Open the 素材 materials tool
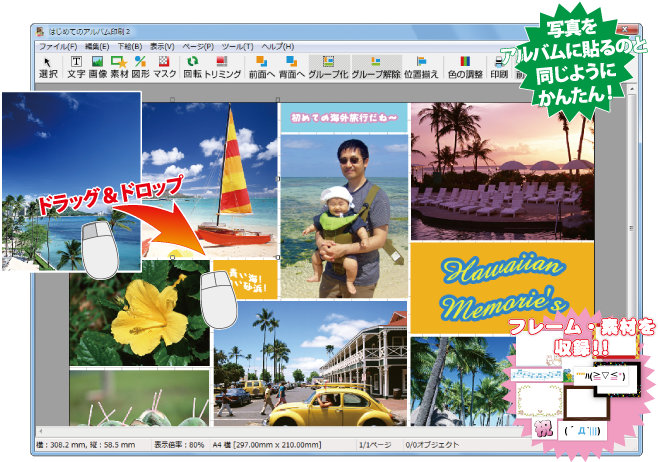658x462 pixels. click(x=120, y=68)
